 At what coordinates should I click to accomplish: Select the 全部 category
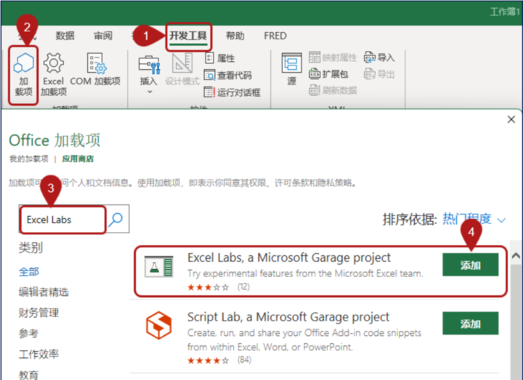29,272
